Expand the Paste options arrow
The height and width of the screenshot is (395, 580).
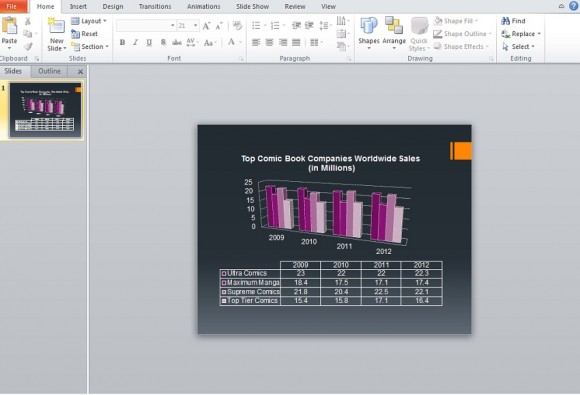pyautogui.click(x=9, y=48)
